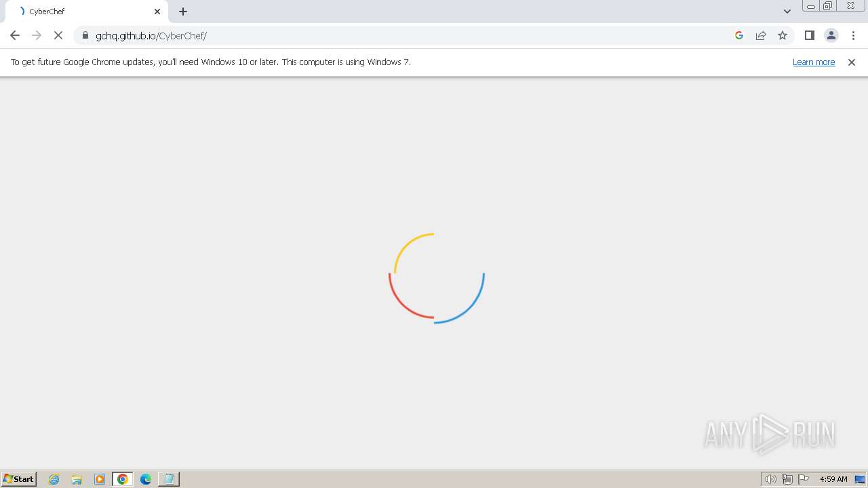Image resolution: width=868 pixels, height=488 pixels.
Task: Launch Internet Explorer from the taskbar
Action: (x=54, y=479)
